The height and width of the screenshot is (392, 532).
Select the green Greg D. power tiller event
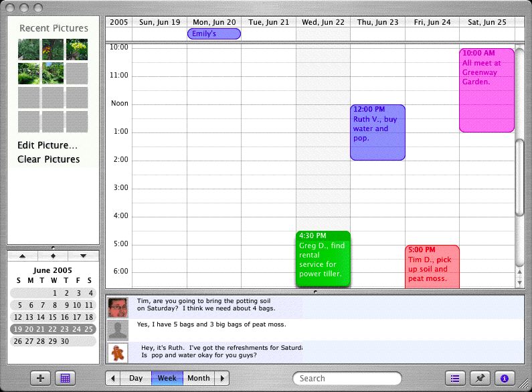point(323,260)
